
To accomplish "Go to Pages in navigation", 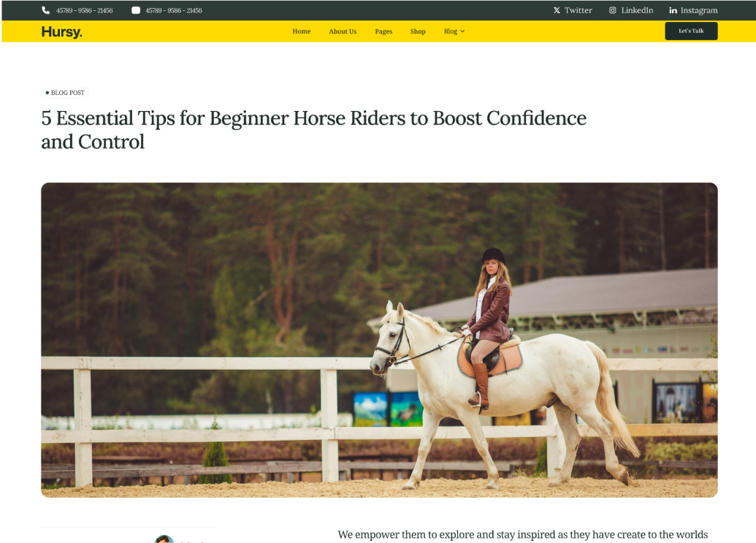I will (383, 31).
